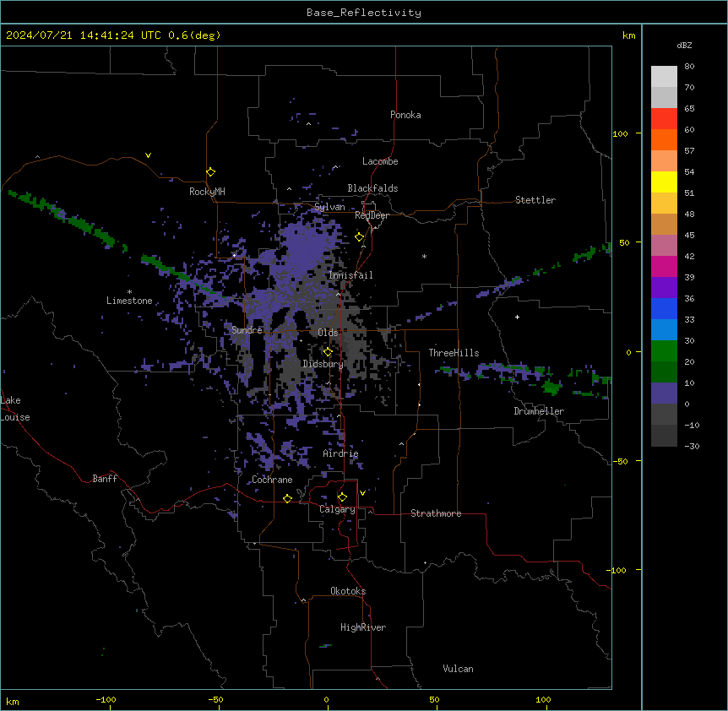Click the dBZ legend heading
Viewport: 728px width, 711px height.
tap(684, 45)
